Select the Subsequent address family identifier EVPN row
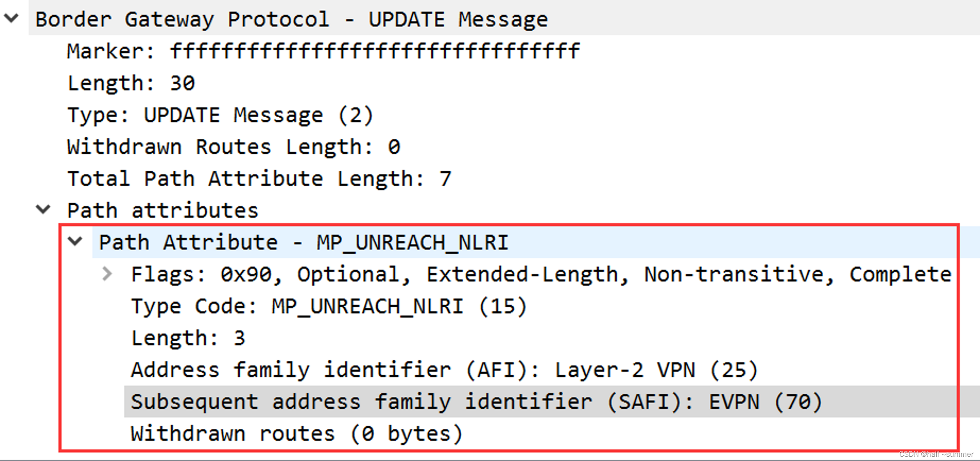980x461 pixels. 476,401
